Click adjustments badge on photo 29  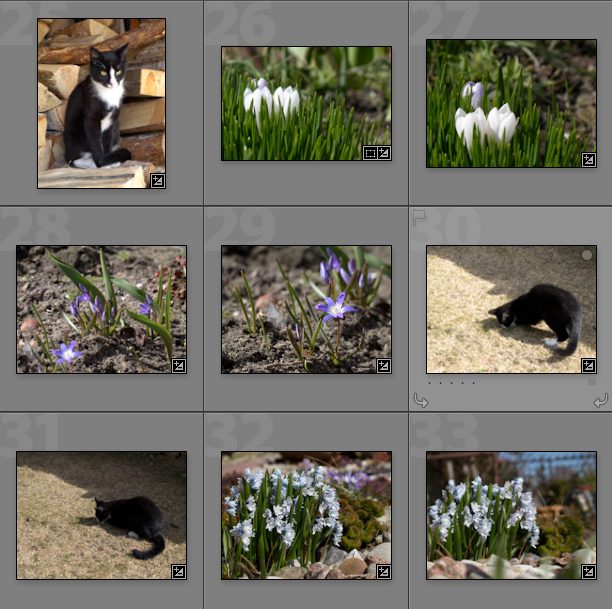pyautogui.click(x=383, y=365)
